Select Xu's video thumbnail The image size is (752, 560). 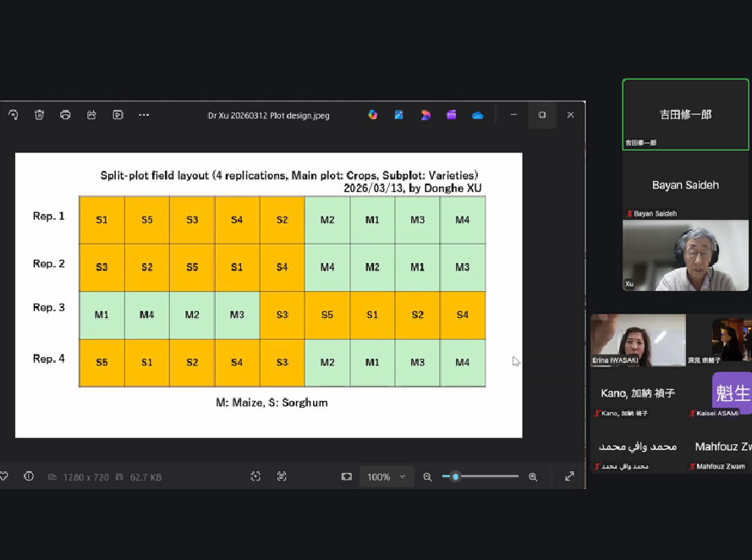coord(685,255)
